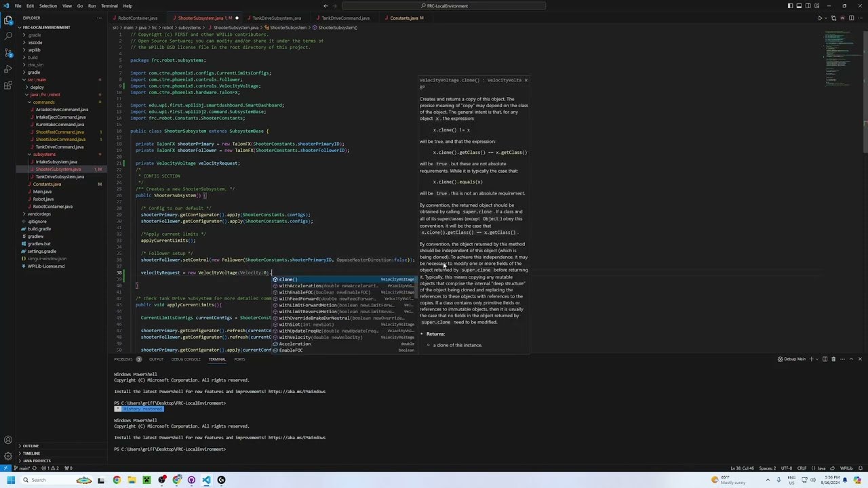
Task: Open the File menu
Action: click(18, 5)
